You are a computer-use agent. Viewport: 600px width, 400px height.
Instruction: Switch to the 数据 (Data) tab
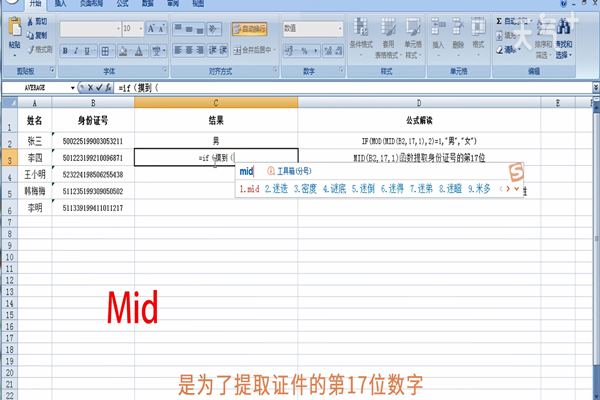[148, 4]
